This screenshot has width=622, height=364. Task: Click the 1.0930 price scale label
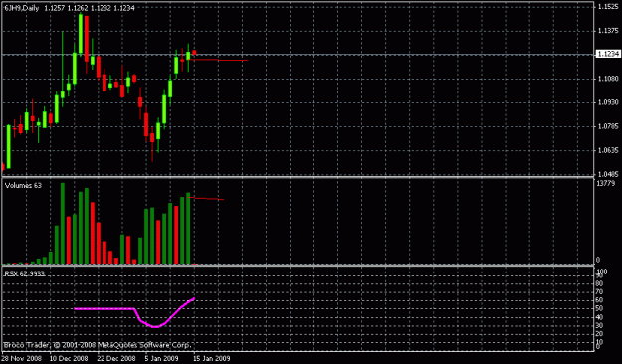608,102
